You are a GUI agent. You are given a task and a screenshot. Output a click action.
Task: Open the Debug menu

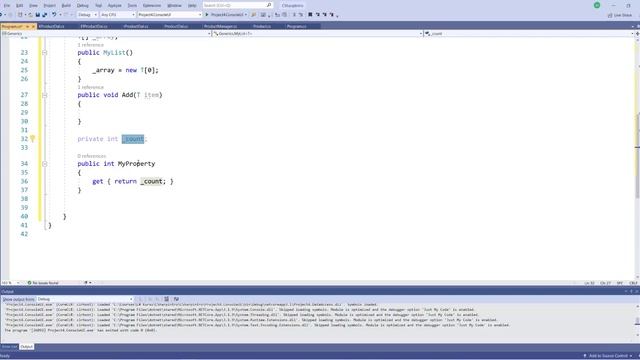(82, 6)
